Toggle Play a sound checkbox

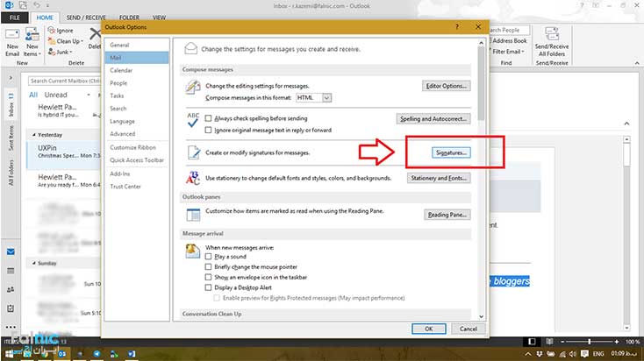208,258
